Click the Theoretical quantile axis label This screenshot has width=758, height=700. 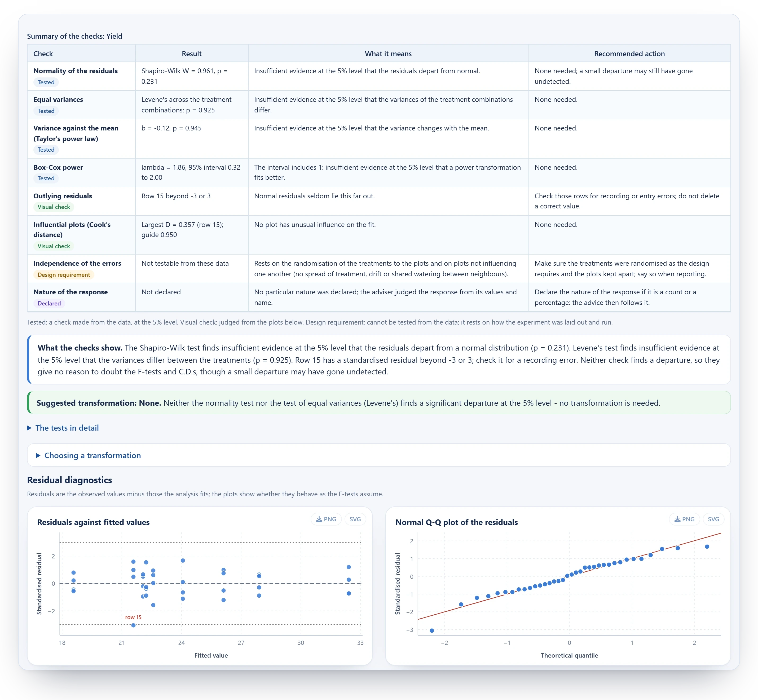[x=569, y=655]
